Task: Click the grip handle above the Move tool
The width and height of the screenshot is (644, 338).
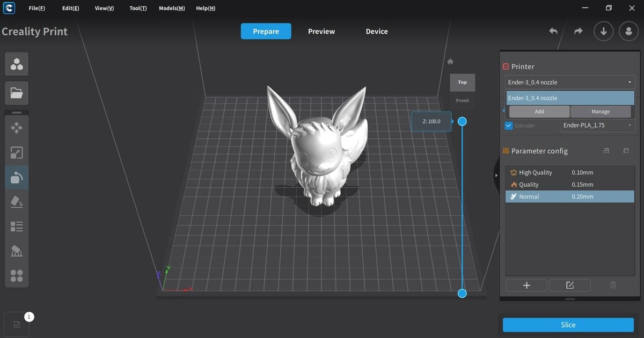Action: pyautogui.click(x=17, y=113)
